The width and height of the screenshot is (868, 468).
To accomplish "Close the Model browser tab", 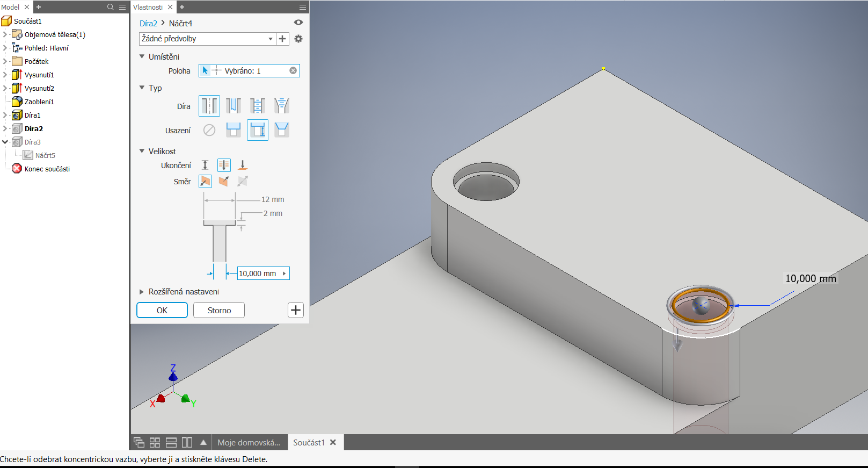I will pyautogui.click(x=27, y=7).
